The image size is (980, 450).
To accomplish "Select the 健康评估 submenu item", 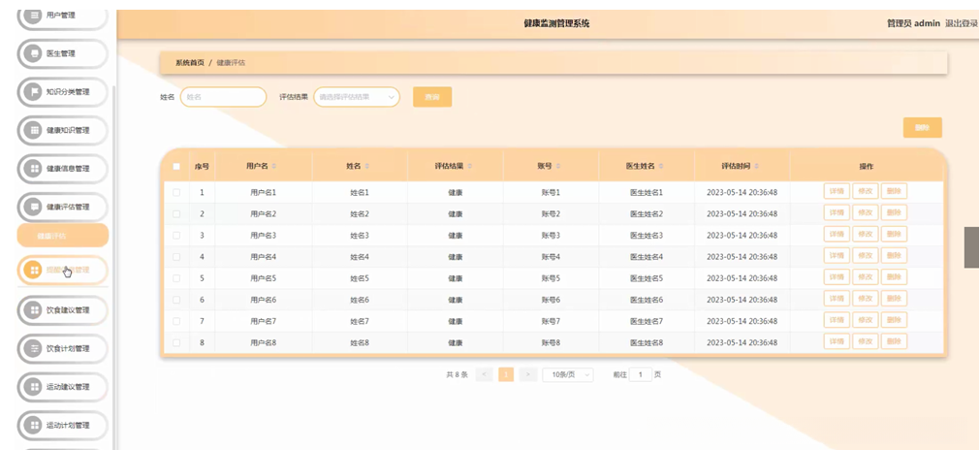I will (x=62, y=236).
